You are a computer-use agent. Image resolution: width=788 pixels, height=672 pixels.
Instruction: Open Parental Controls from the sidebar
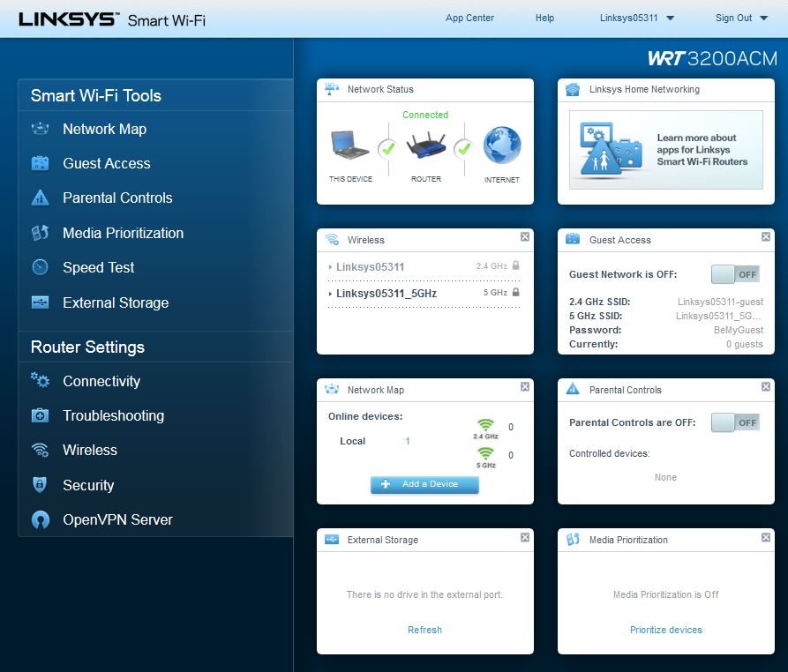(x=117, y=198)
